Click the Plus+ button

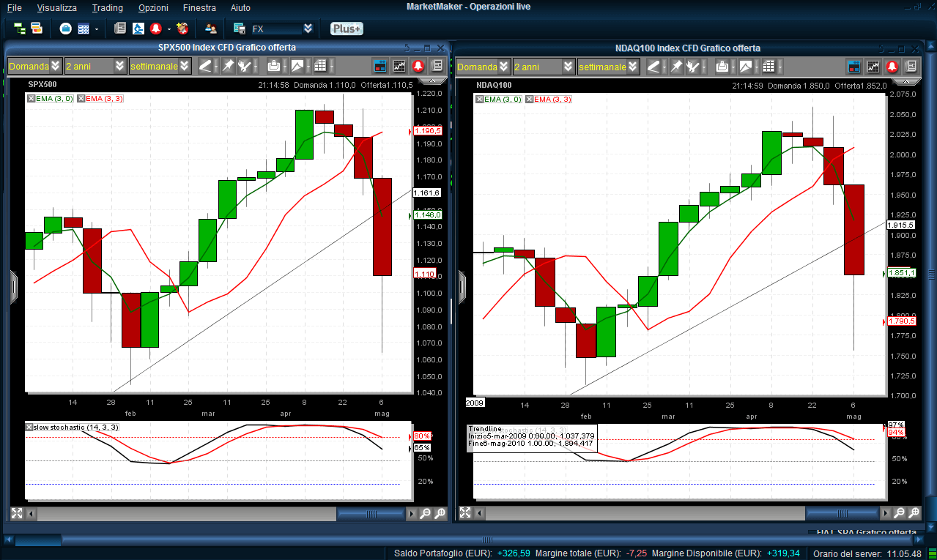(x=346, y=29)
